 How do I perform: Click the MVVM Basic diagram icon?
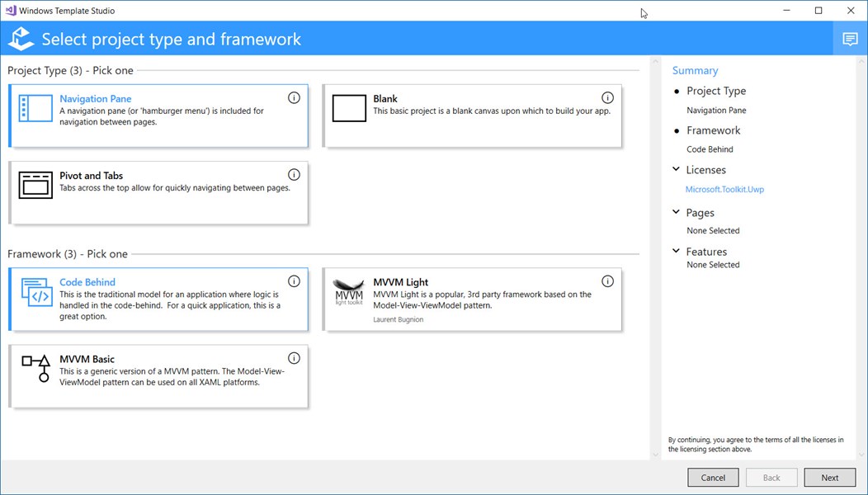[36, 369]
